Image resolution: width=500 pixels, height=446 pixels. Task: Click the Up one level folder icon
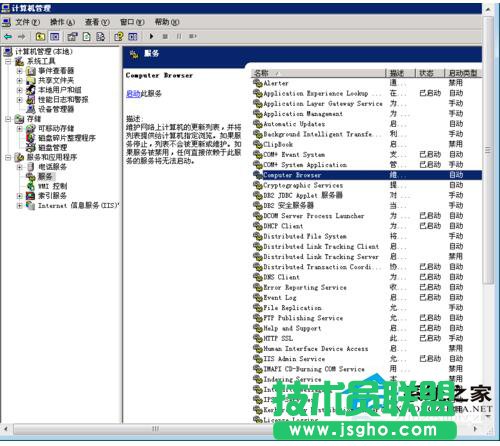click(40, 36)
